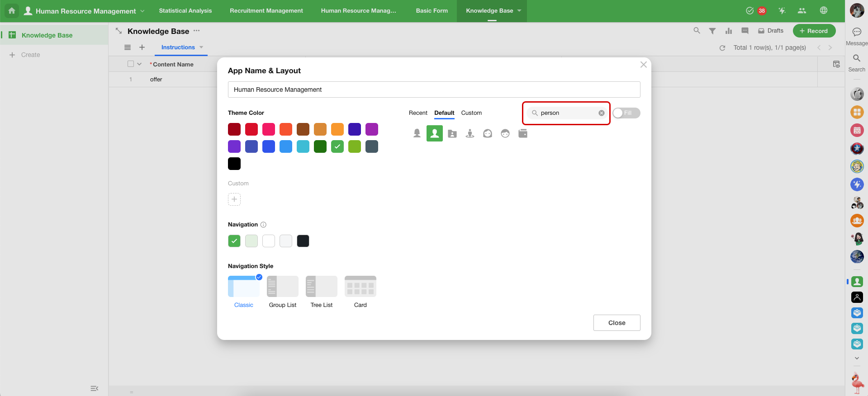
Task: Click the Close button in dialog
Action: click(617, 323)
